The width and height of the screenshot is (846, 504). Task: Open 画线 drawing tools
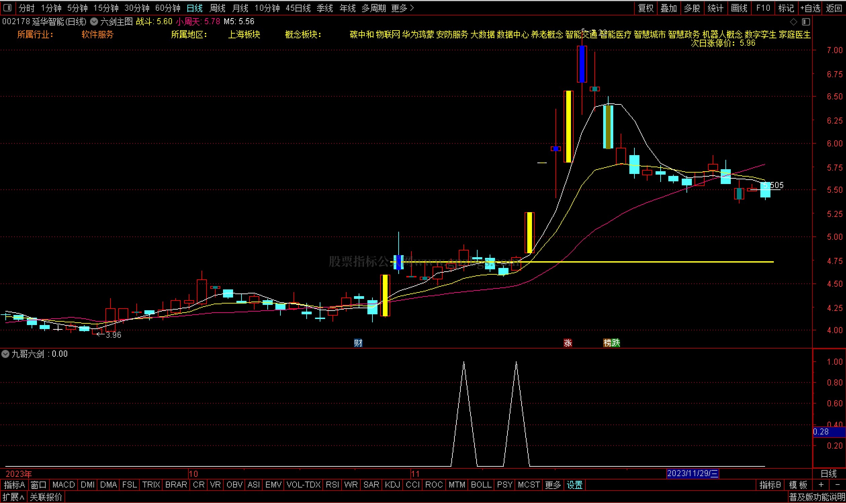coord(739,8)
